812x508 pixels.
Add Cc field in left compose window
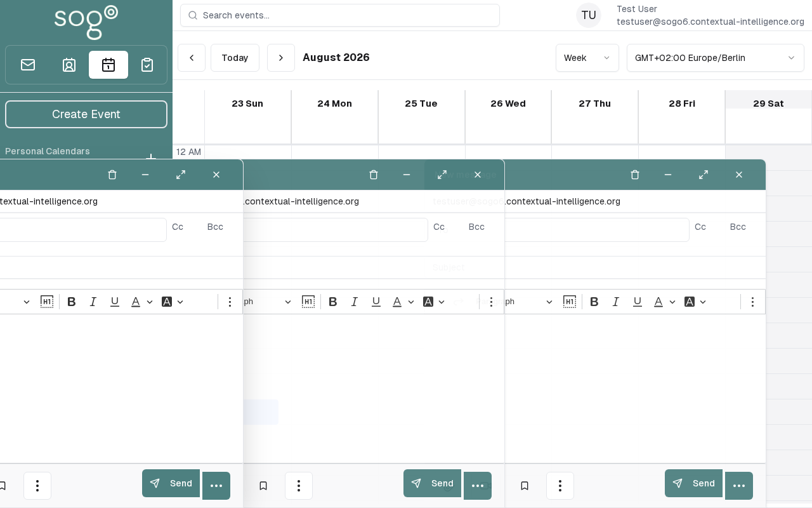(x=178, y=227)
